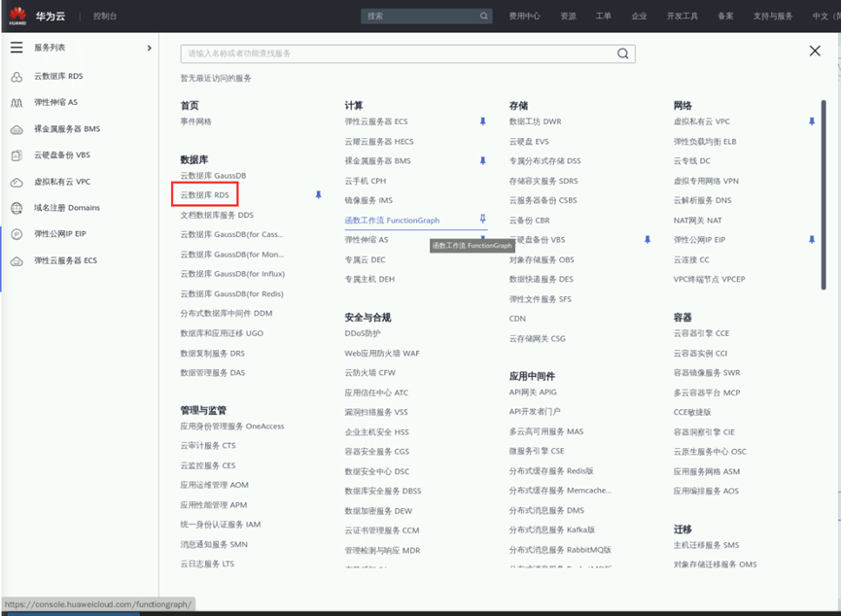Click the ECS server sidebar icon
This screenshot has width=841, height=616.
17,260
